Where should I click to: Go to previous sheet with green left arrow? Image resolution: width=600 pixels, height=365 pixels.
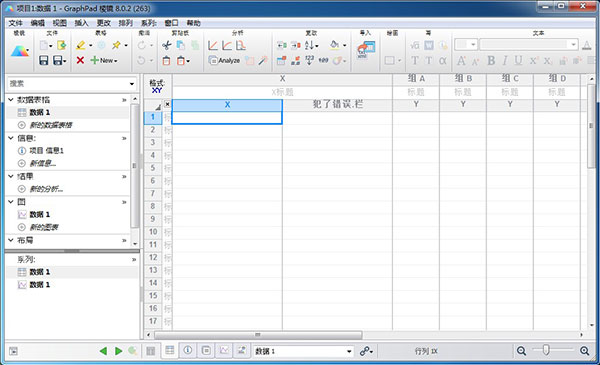(103, 351)
